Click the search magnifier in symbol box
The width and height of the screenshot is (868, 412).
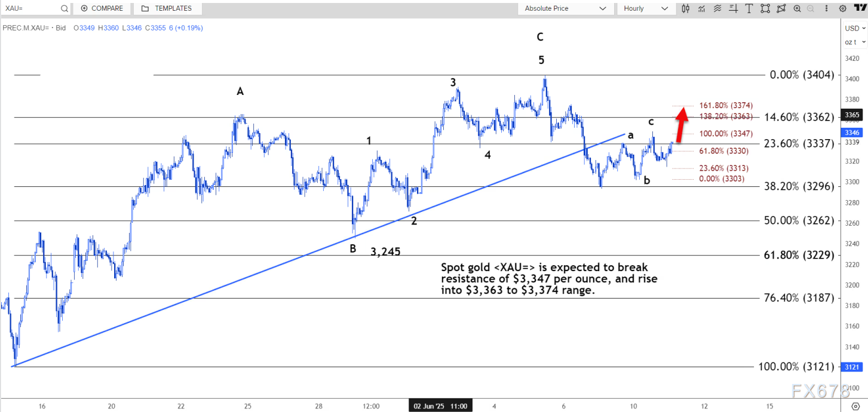click(x=64, y=8)
